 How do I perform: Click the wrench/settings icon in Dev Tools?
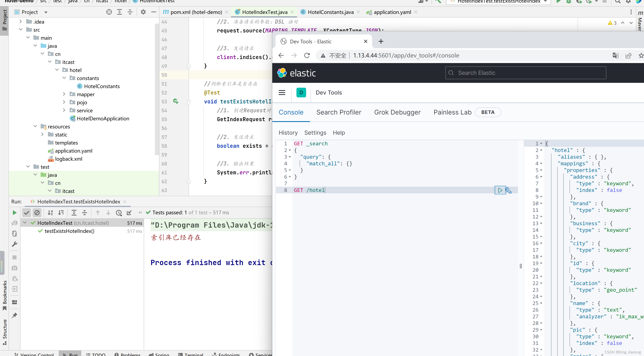(508, 190)
